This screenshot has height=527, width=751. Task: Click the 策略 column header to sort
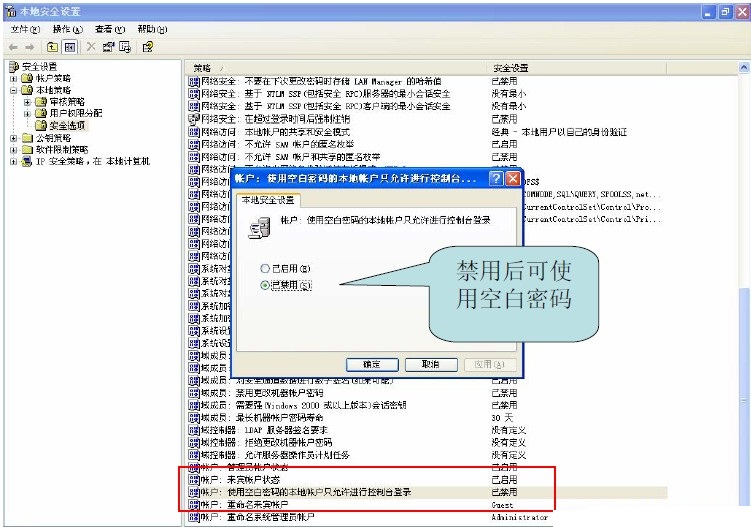(300, 67)
